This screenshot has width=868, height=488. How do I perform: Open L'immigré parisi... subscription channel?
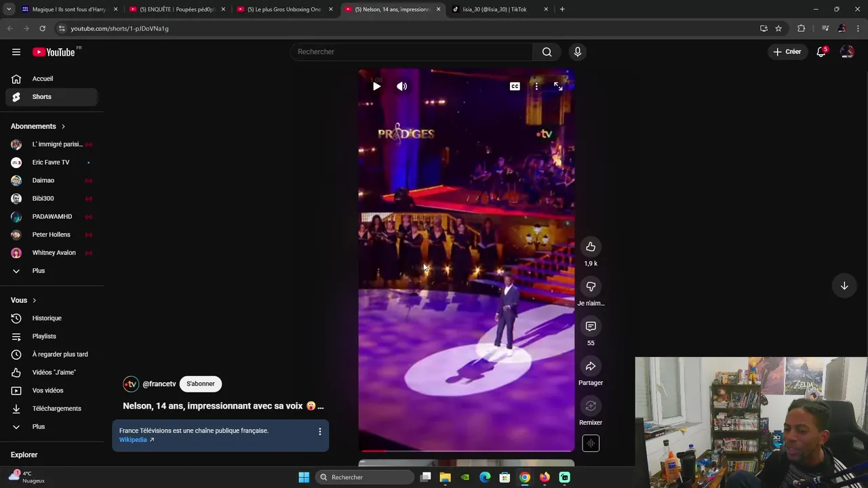(52, 144)
